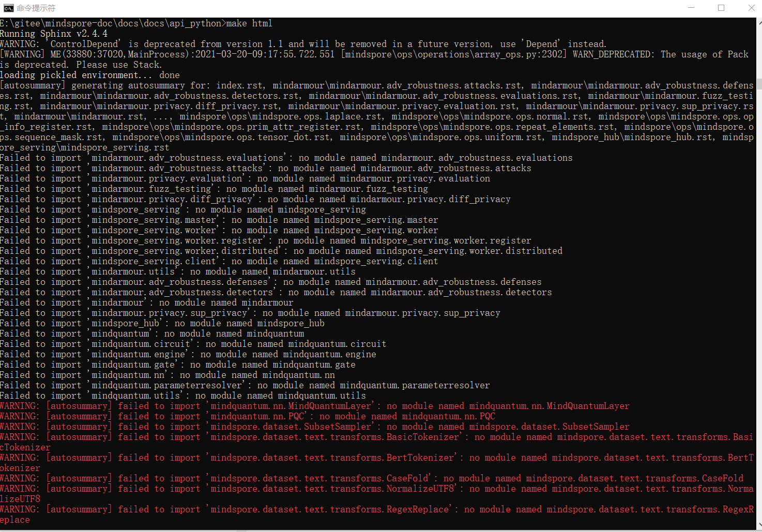Click the 'loading pickled environment... done' line
Viewport: 762px width, 532px height.
coord(90,75)
